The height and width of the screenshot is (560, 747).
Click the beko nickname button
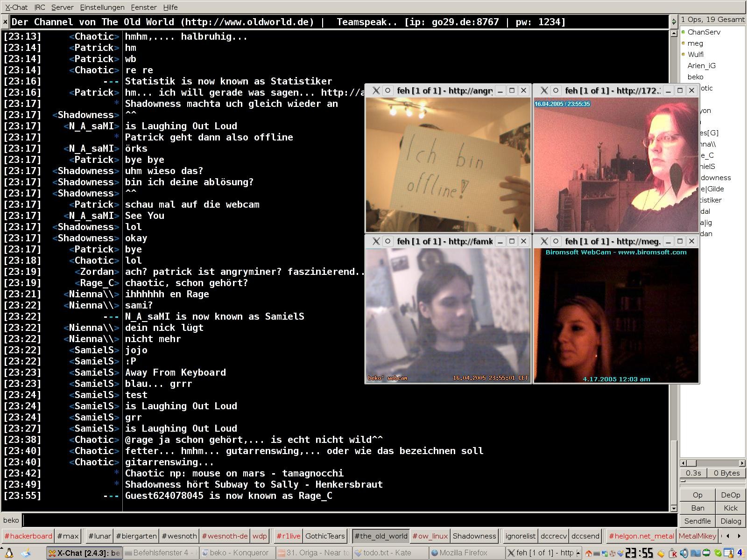coord(11,520)
